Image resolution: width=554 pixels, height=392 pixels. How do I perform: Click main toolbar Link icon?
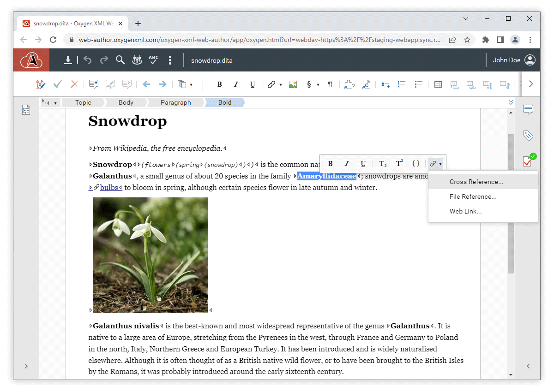pos(271,84)
